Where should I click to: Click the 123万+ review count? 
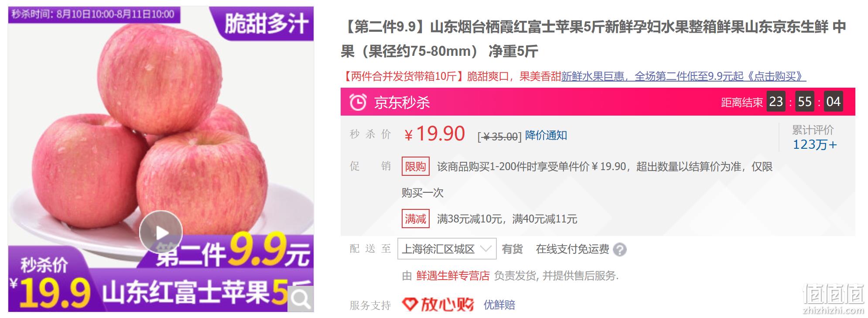pos(815,144)
